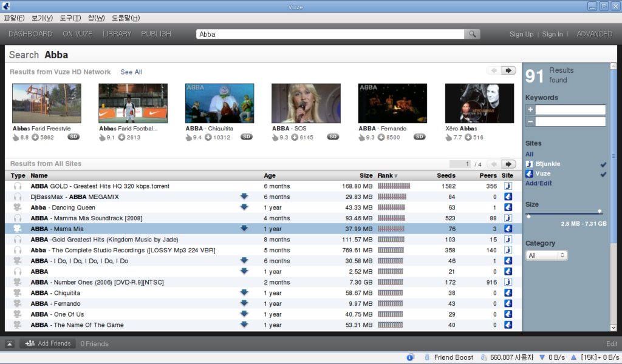Open ABBA - Fernando video thumbnail
The height and width of the screenshot is (364, 622).
[x=392, y=103]
